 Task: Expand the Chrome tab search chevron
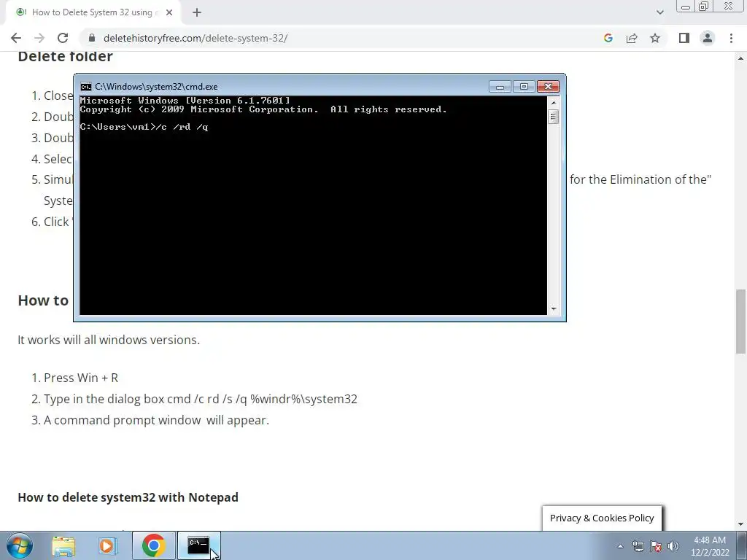[659, 12]
